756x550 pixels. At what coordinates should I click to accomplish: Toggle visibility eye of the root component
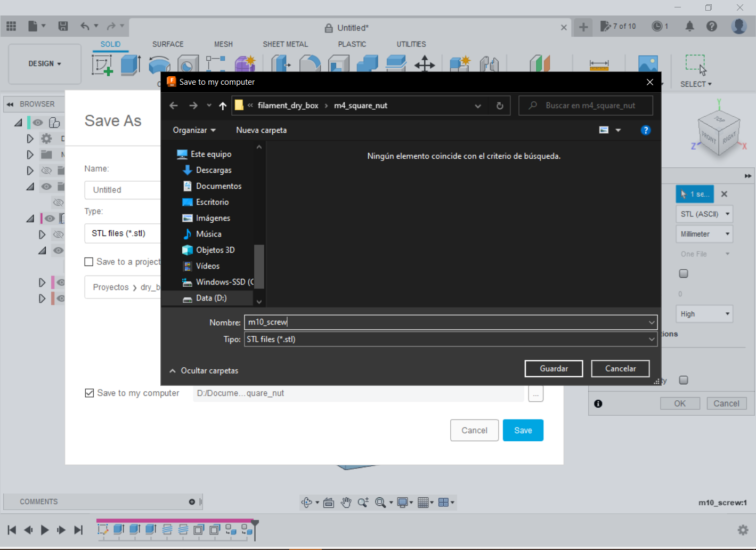38,123
